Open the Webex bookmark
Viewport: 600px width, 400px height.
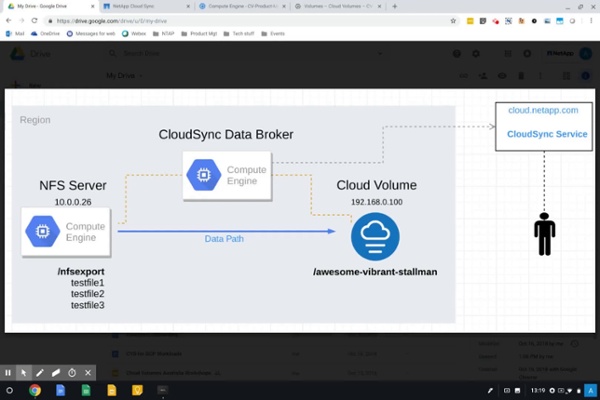[x=134, y=34]
